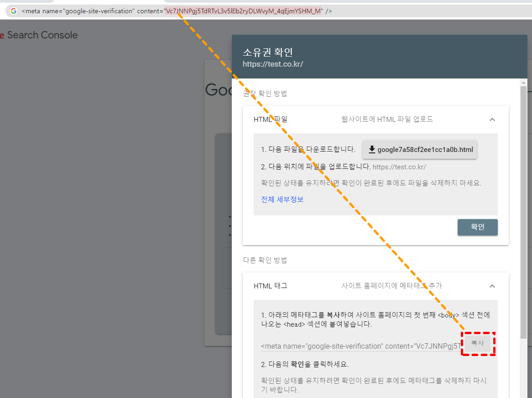The image size is (532, 398).
Task: Click the 웹사이트에 HTML 파일 업로드 description
Action: click(x=387, y=120)
